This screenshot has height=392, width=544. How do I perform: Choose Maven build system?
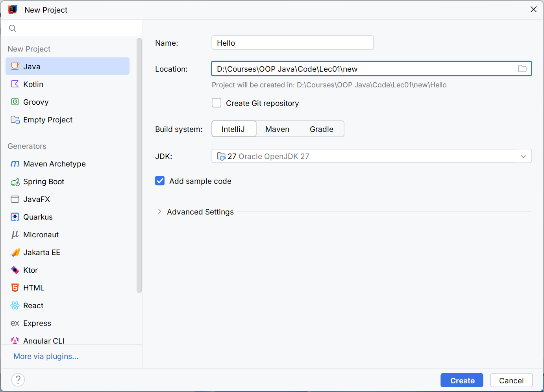[x=277, y=129]
